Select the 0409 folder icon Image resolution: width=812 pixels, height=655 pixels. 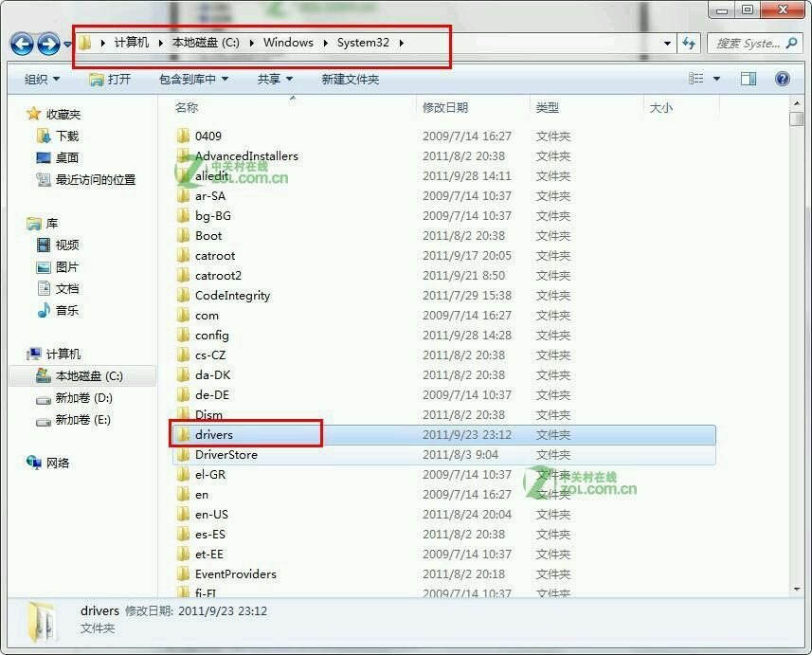pos(183,136)
